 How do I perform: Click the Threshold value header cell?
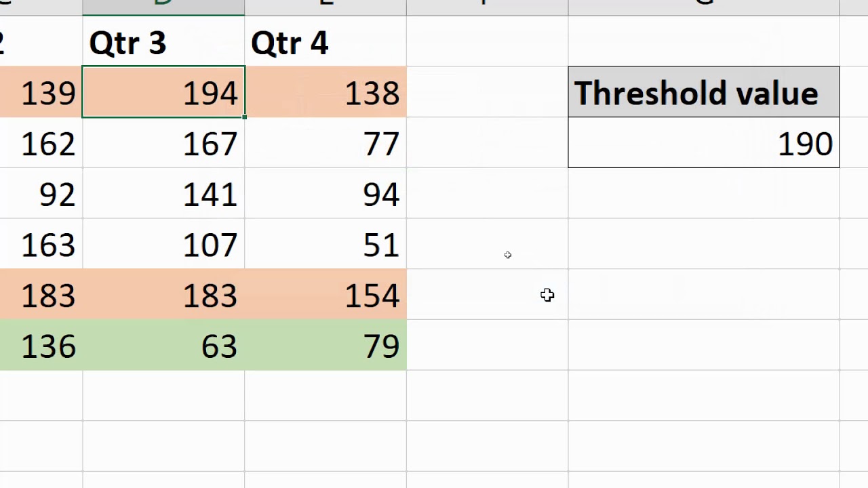(704, 92)
